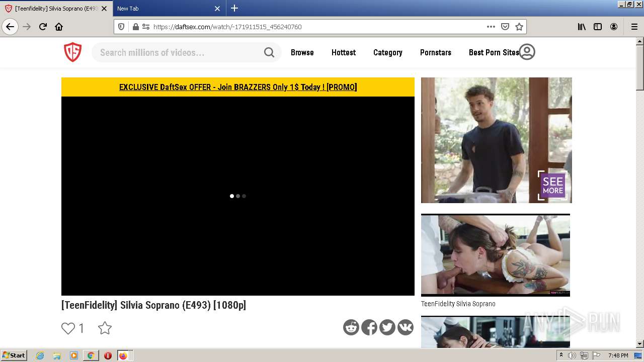Open media player from taskbar
Viewport: 644px width, 362px height.
(74, 355)
